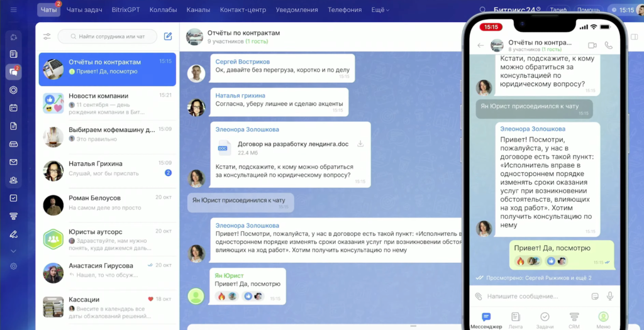Click the 15:15 work time button
The width and height of the screenshot is (644, 330).
[623, 10]
